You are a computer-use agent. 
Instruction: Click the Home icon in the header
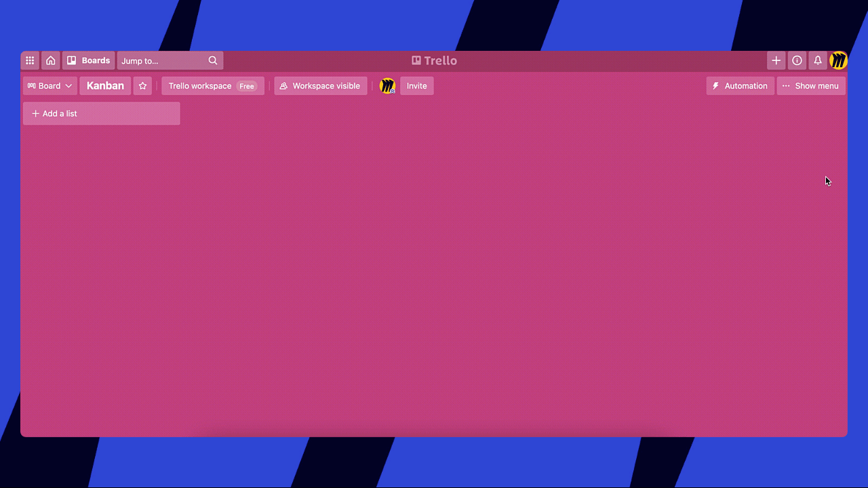tap(50, 60)
